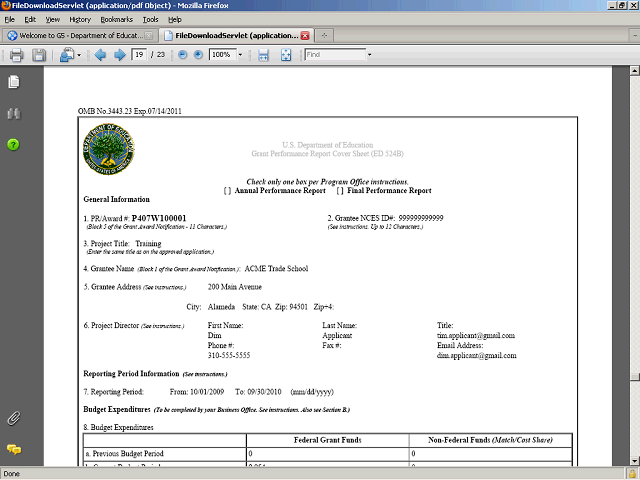Open the Attachments paperclip panel

[x=14, y=417]
